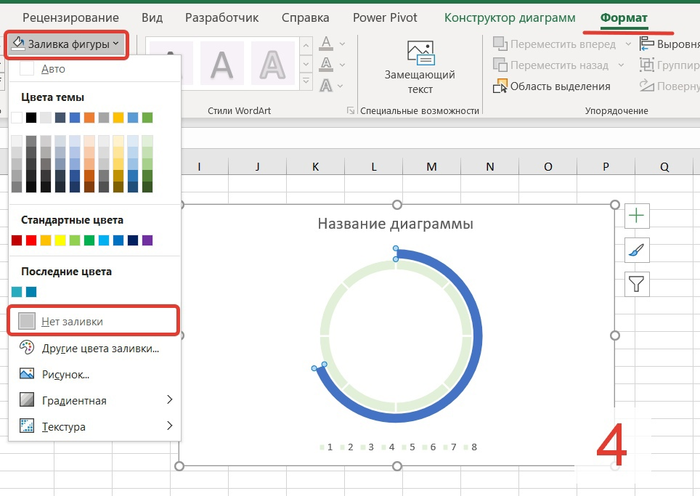This screenshot has width=700, height=496.
Task: Click chart styles brush button
Action: click(x=637, y=250)
